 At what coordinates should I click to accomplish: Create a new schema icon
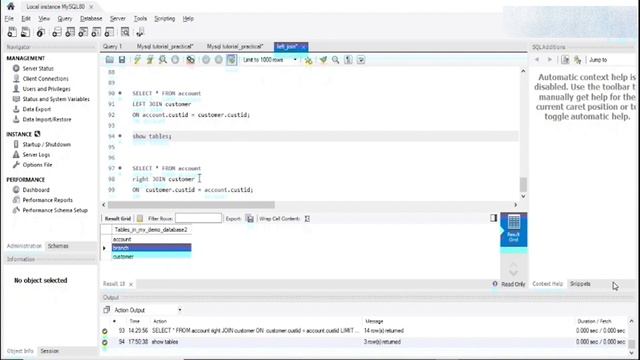(x=57, y=32)
